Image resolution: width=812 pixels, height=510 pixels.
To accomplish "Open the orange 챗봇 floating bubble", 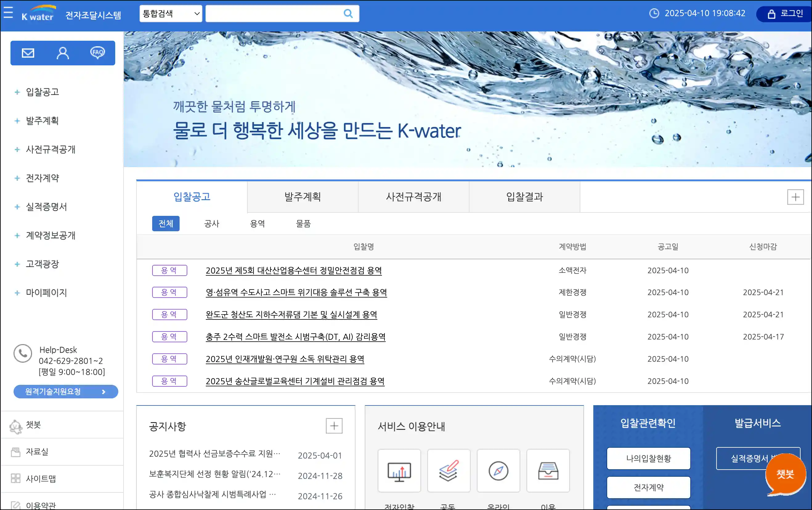I will (x=786, y=475).
